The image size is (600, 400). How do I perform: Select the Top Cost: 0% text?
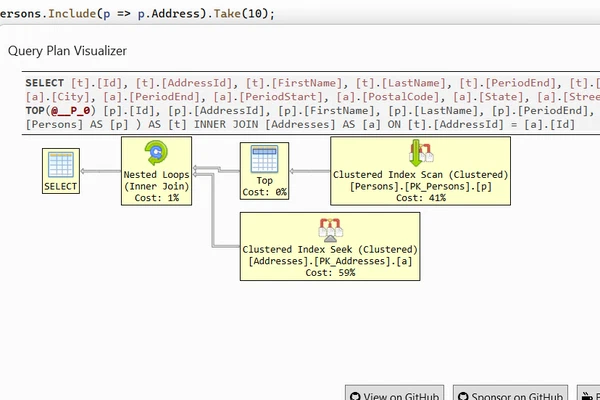(264, 192)
